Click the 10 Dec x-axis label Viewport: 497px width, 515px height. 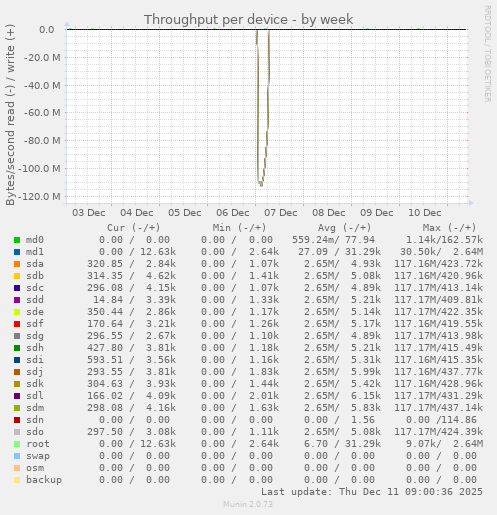click(x=425, y=213)
